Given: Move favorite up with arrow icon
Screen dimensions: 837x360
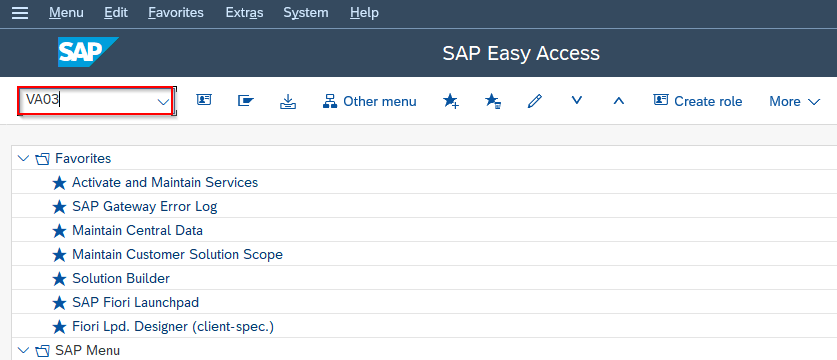Looking at the screenshot, I should pyautogui.click(x=618, y=100).
